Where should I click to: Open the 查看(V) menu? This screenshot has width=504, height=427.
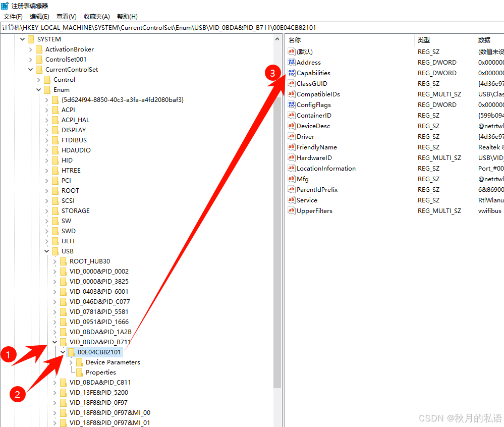pos(66,16)
